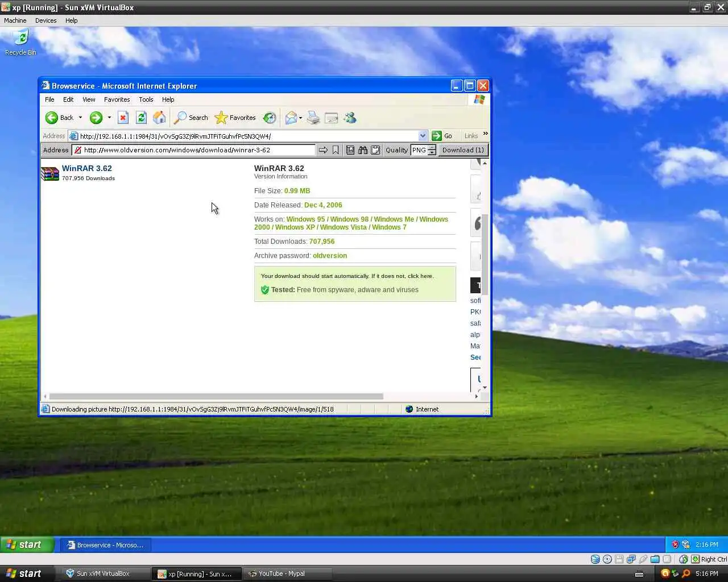
Task: Open the WinRAR 3.62 link
Action: coord(86,168)
